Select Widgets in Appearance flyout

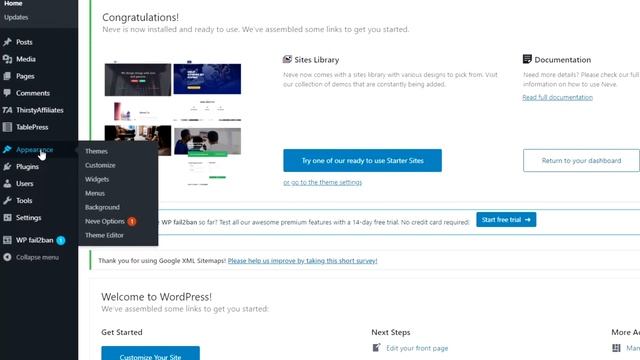pyautogui.click(x=97, y=179)
